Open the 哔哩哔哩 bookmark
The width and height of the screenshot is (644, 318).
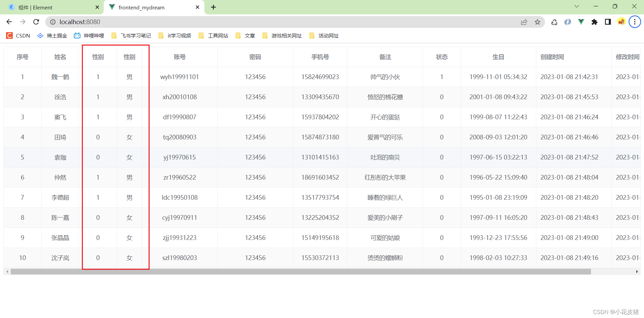pyautogui.click(x=89, y=36)
